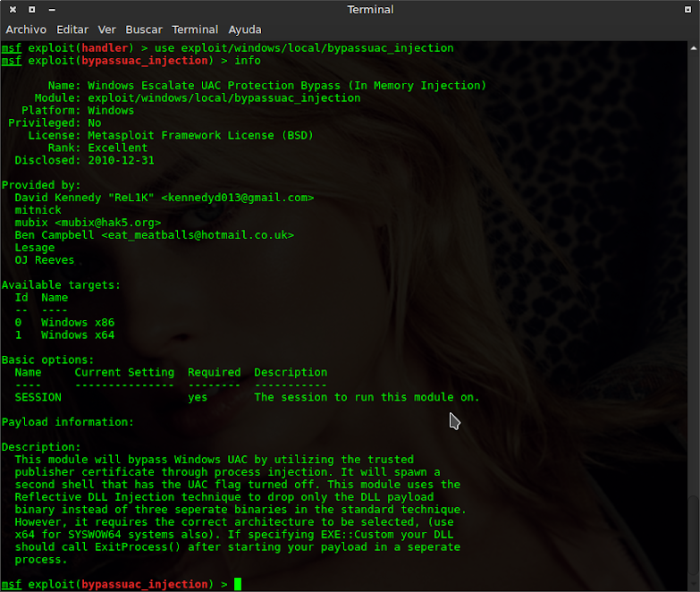Click the 'Terminal' window title

pos(370,9)
